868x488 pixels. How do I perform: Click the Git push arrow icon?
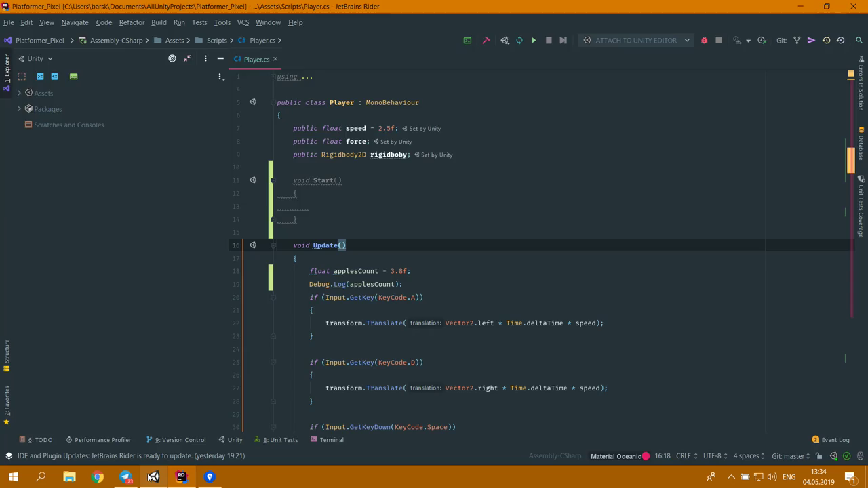pos(811,41)
